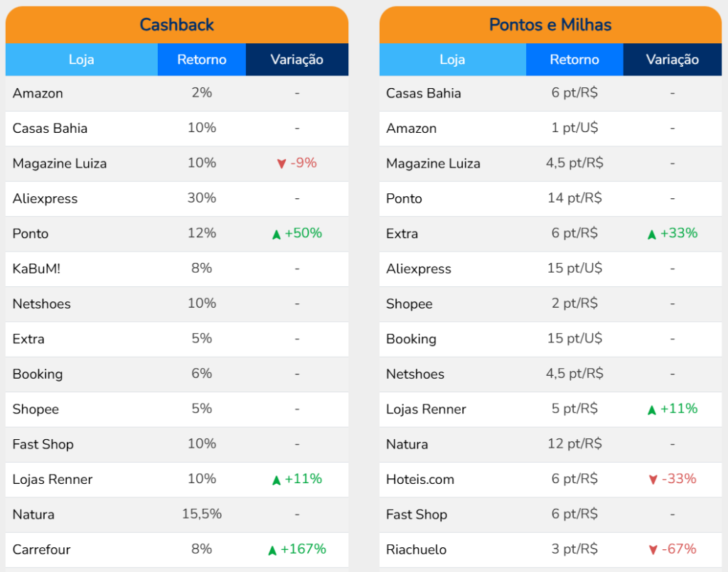This screenshot has width=728, height=572.
Task: Click the Natura 15,5% cashback value
Action: click(202, 514)
